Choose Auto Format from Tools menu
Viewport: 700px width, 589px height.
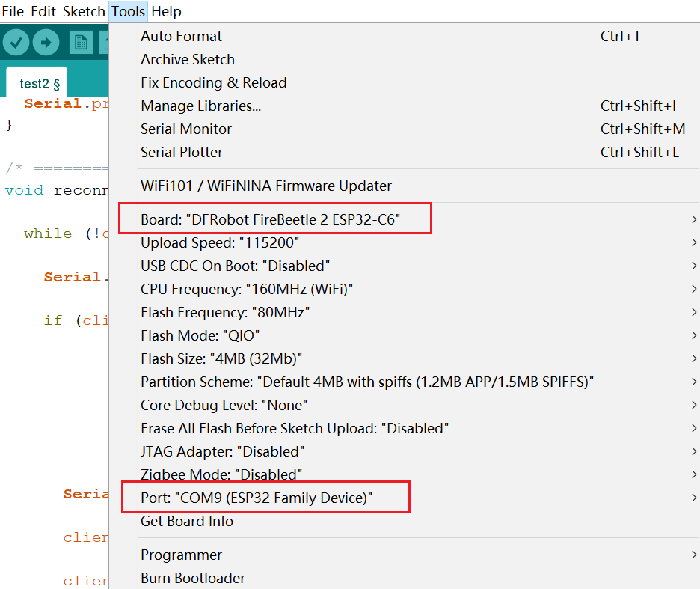[x=181, y=36]
